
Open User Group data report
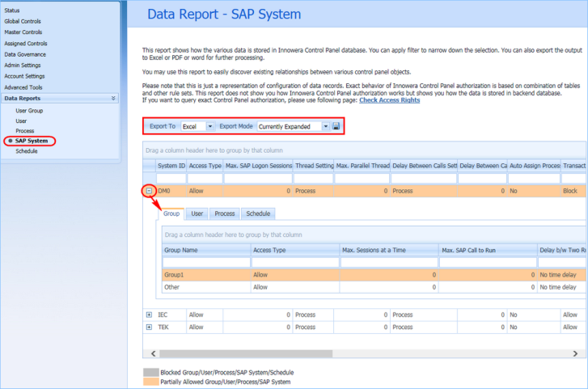[29, 111]
